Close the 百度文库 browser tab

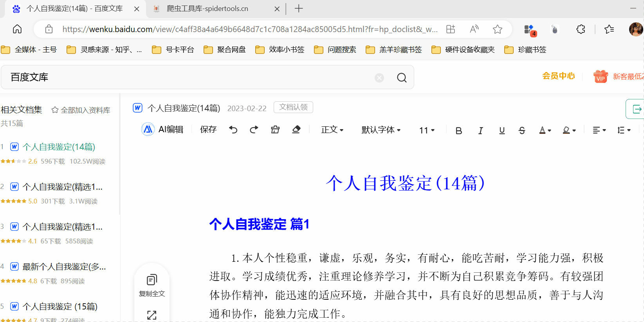137,9
